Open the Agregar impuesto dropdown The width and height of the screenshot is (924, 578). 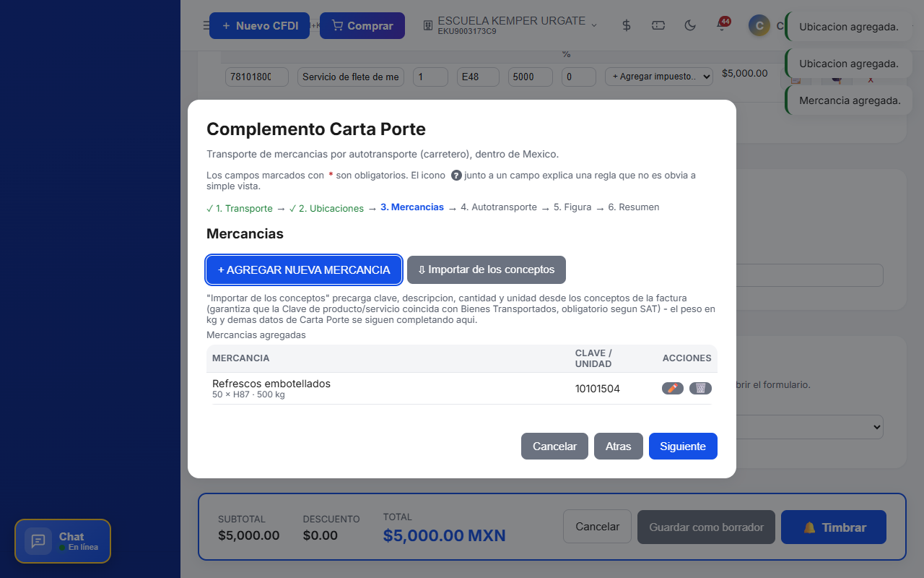(658, 77)
